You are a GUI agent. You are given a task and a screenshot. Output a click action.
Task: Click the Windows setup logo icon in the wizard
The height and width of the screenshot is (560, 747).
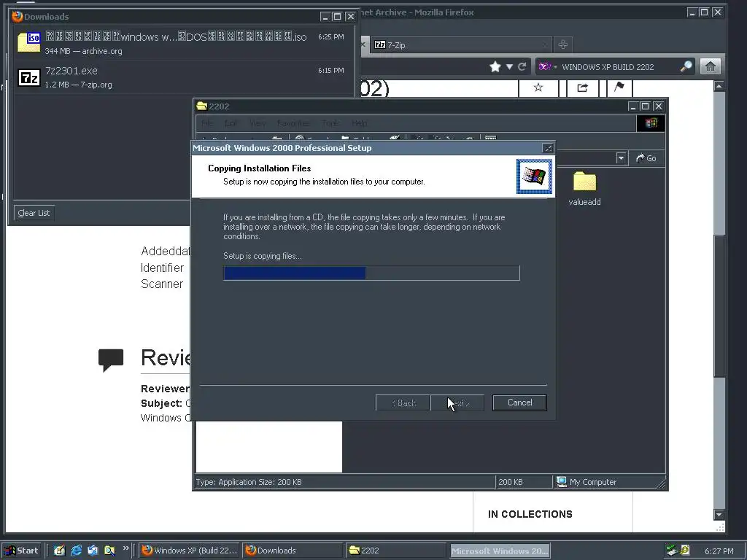click(x=534, y=176)
